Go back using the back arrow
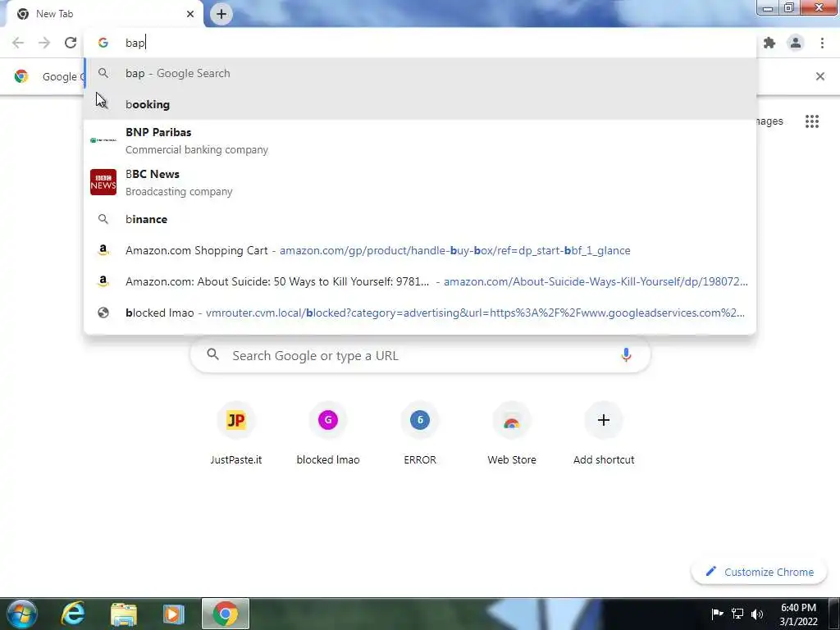Viewport: 840px width, 630px height. pos(18,43)
